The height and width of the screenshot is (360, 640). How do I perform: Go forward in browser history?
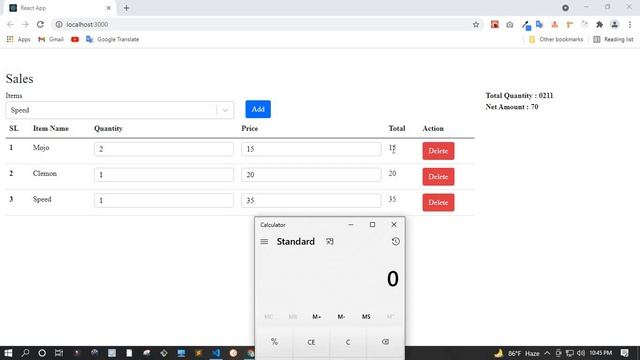tap(25, 24)
